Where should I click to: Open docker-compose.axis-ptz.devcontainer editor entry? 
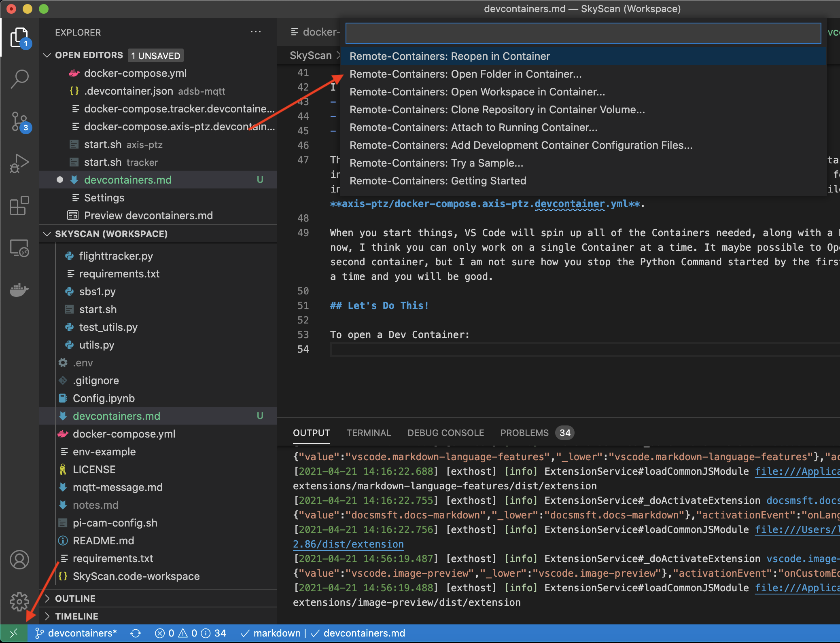pyautogui.click(x=158, y=127)
